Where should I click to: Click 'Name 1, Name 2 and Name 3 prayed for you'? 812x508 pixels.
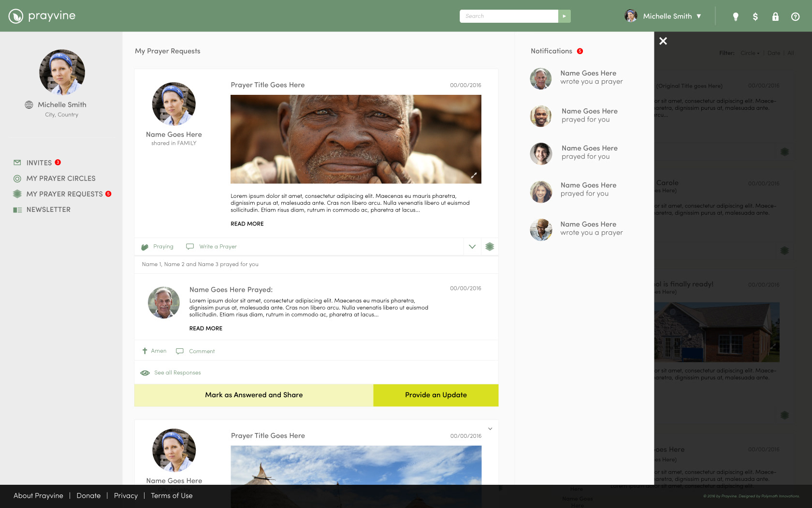point(200,265)
